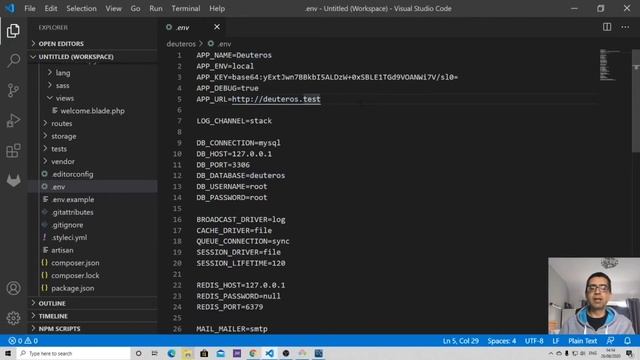Click the errors and warnings status indicator

(x=23, y=341)
